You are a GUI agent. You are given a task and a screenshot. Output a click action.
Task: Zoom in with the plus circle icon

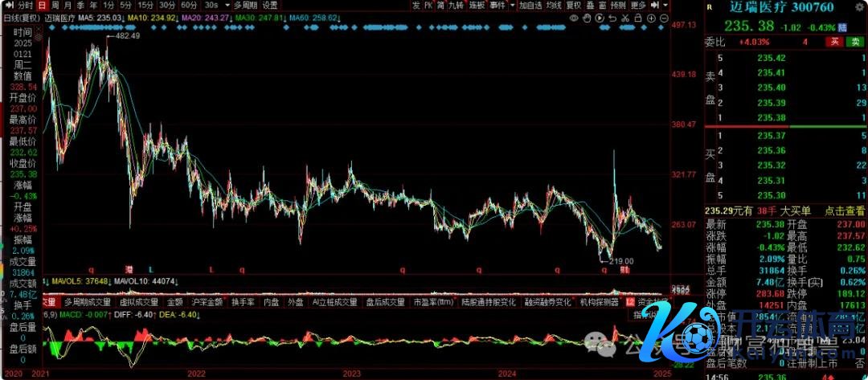pos(651,18)
